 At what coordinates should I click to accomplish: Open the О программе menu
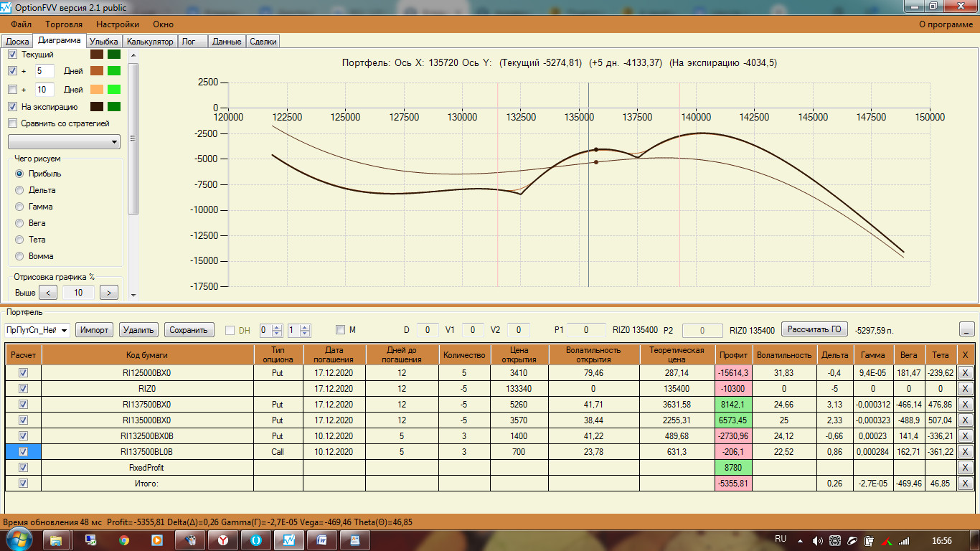coord(946,24)
